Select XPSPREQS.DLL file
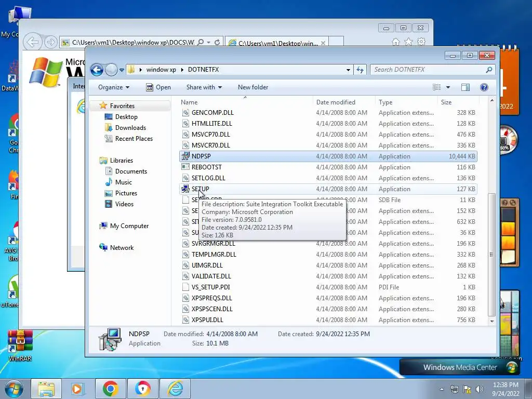The image size is (532, 399). (x=212, y=298)
